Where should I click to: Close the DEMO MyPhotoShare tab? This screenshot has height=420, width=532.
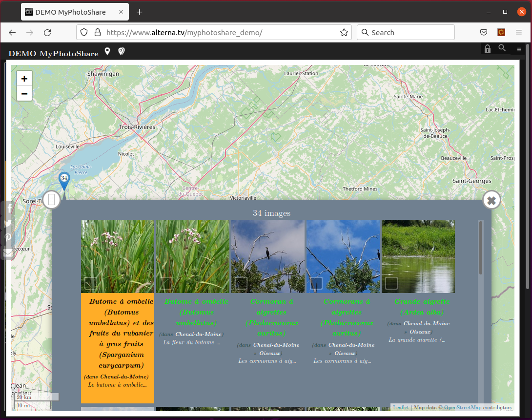pyautogui.click(x=121, y=12)
